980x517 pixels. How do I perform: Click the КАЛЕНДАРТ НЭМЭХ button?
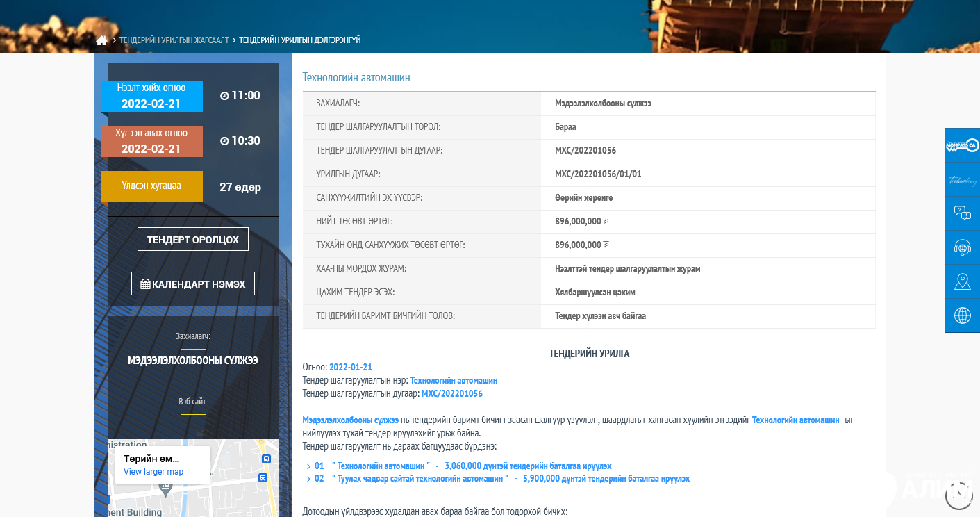tap(193, 284)
